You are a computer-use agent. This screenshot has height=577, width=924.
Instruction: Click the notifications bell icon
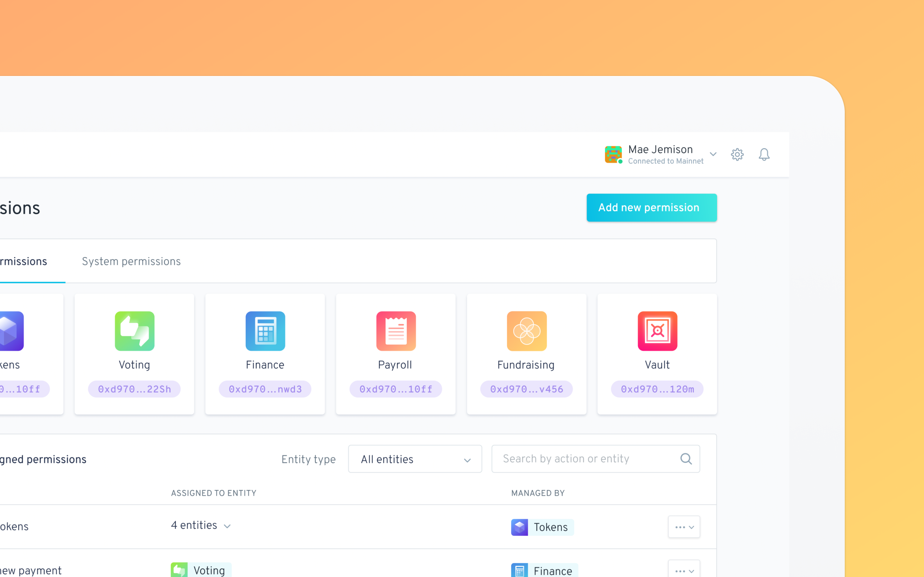(764, 155)
